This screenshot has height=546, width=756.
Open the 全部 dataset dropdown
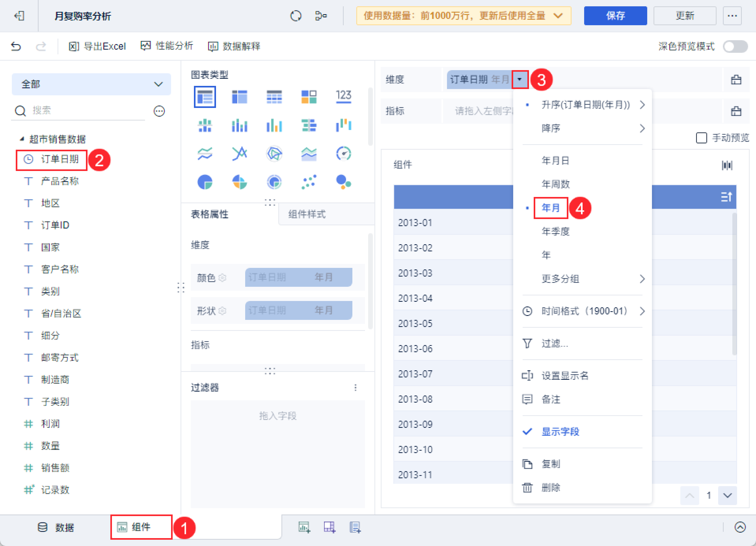click(x=91, y=84)
